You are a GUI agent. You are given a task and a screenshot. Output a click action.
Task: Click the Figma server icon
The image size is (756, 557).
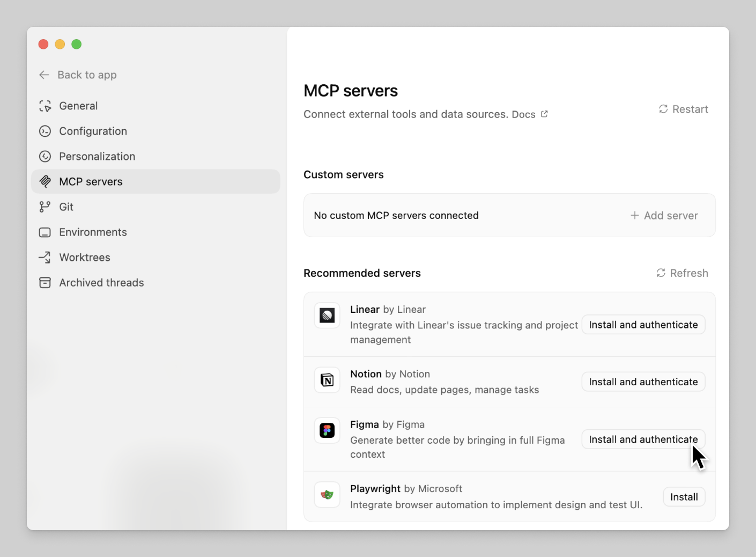pyautogui.click(x=327, y=430)
